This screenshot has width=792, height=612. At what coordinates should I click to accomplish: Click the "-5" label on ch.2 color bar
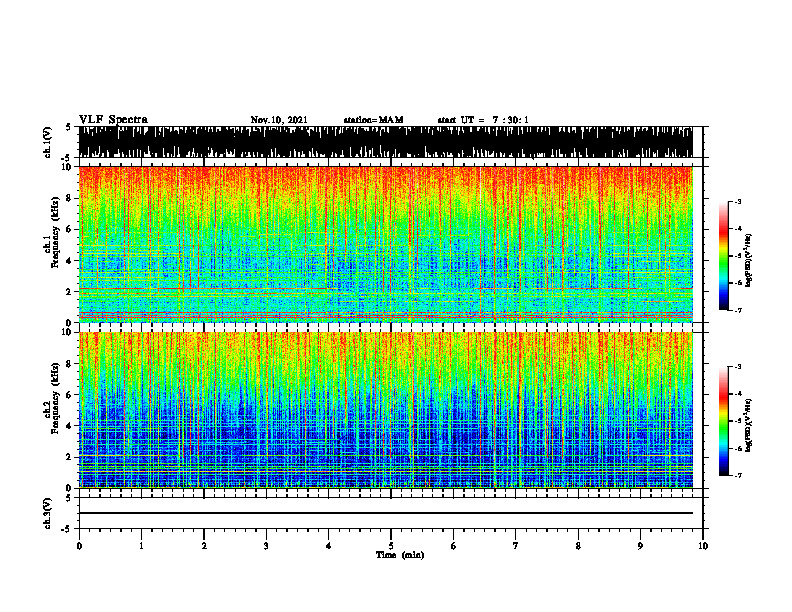(x=738, y=421)
